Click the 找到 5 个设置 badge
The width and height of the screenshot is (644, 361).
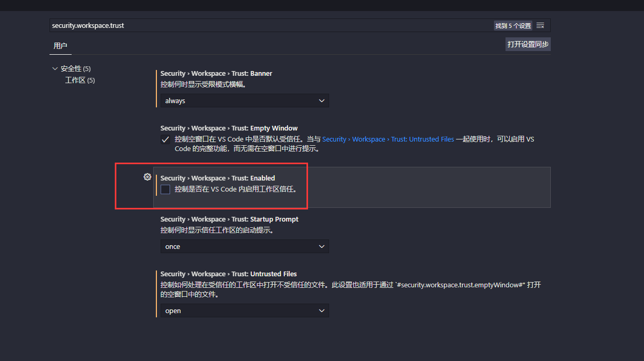click(513, 25)
